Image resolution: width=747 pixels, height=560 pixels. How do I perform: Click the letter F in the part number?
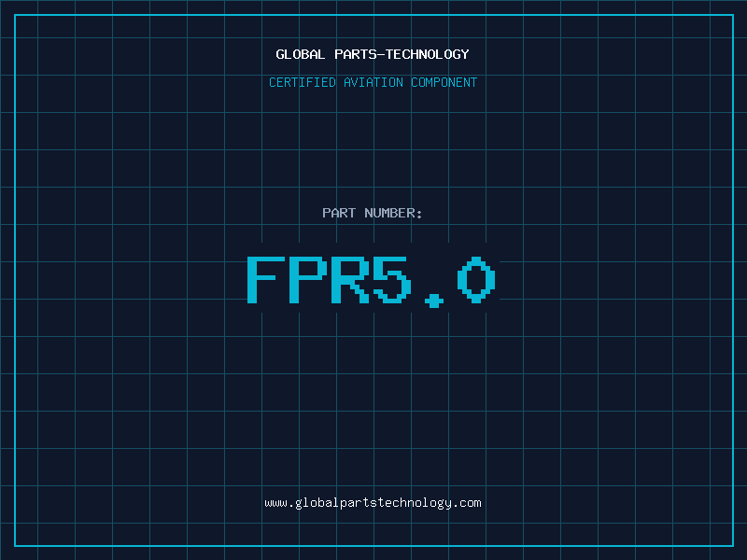pyautogui.click(x=265, y=280)
